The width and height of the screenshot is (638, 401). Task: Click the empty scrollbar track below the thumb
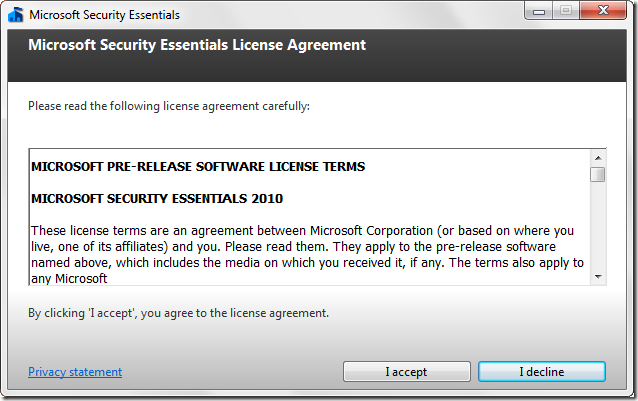(x=598, y=230)
